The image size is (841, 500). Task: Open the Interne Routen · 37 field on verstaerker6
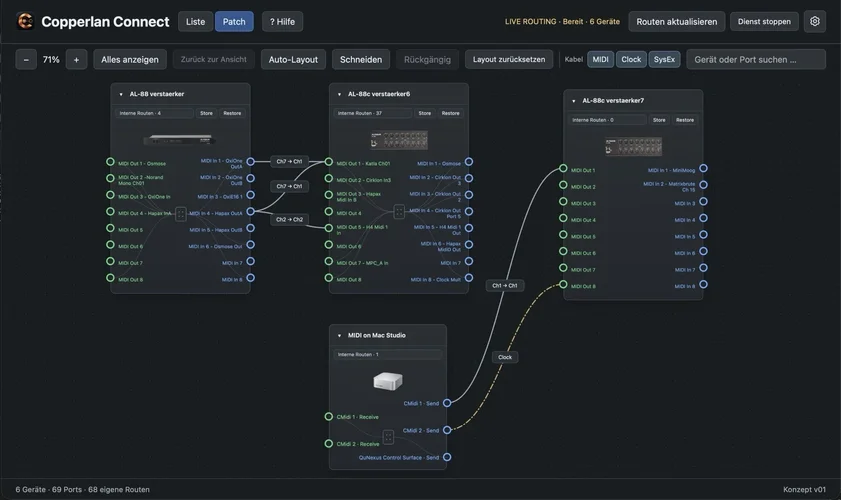pyautogui.click(x=372, y=113)
